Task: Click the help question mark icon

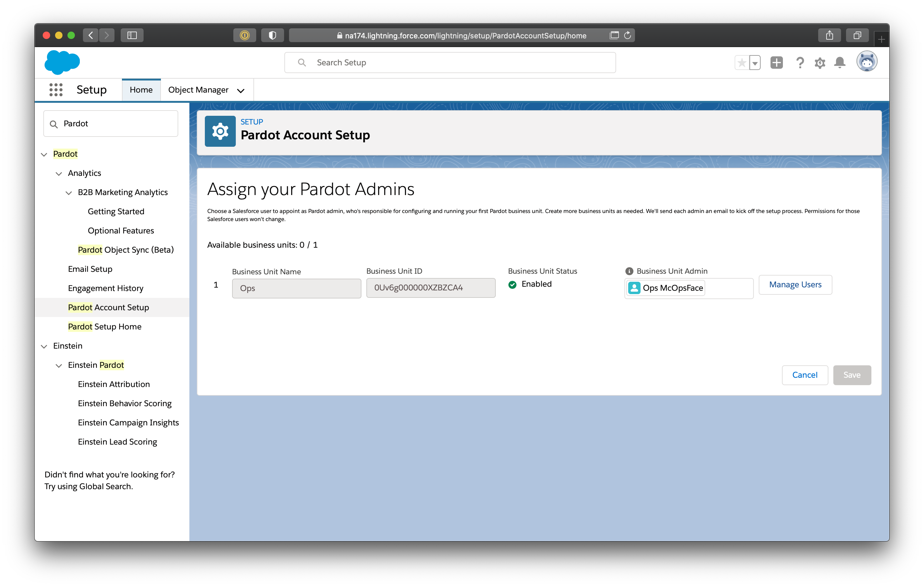Action: 800,63
